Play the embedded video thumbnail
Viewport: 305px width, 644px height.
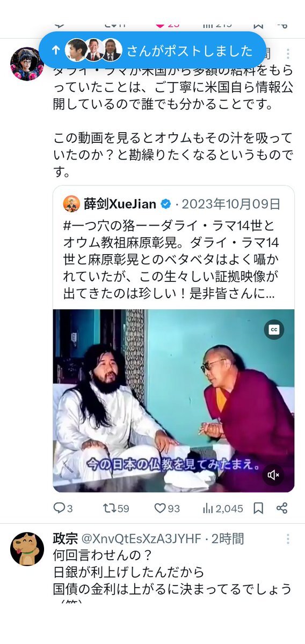(173, 401)
